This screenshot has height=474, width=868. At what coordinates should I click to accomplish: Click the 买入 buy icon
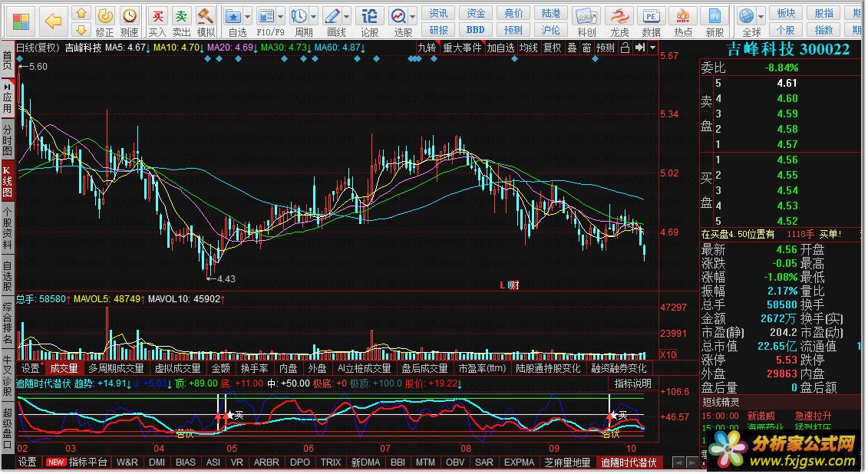point(157,22)
